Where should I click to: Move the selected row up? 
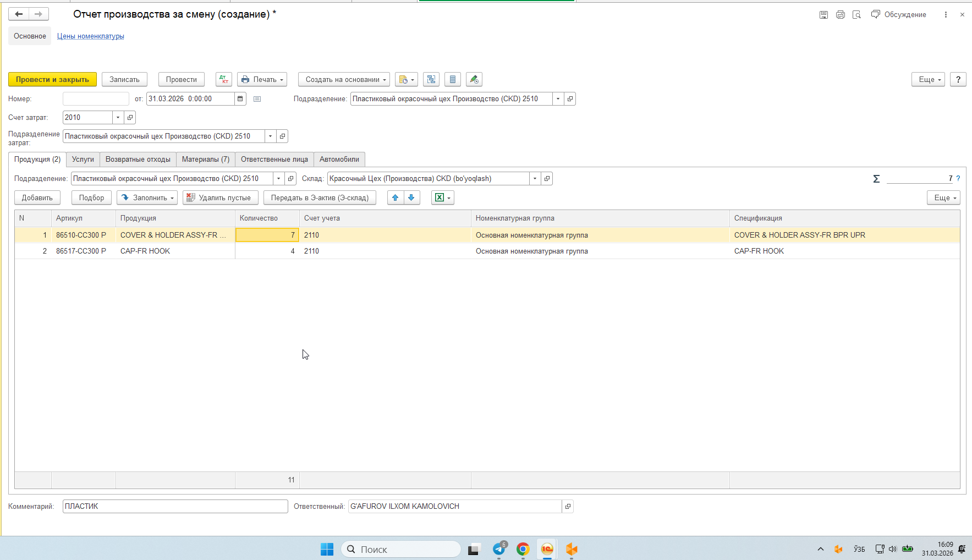(x=396, y=198)
